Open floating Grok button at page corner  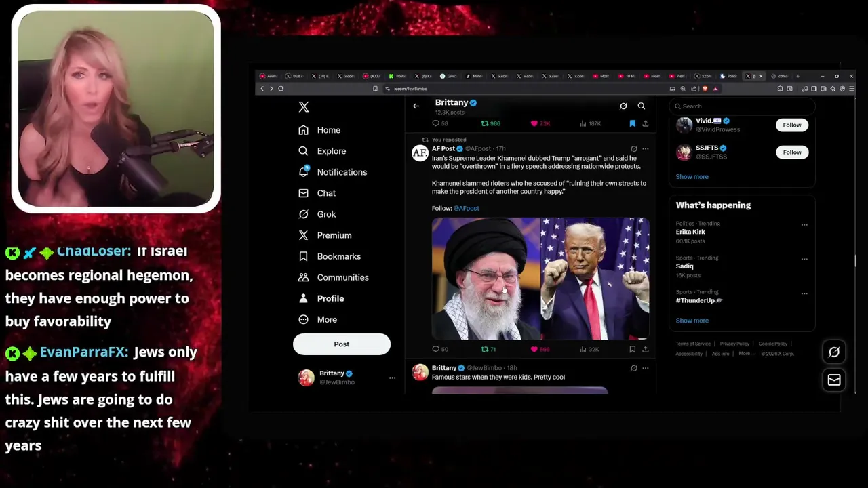click(834, 352)
